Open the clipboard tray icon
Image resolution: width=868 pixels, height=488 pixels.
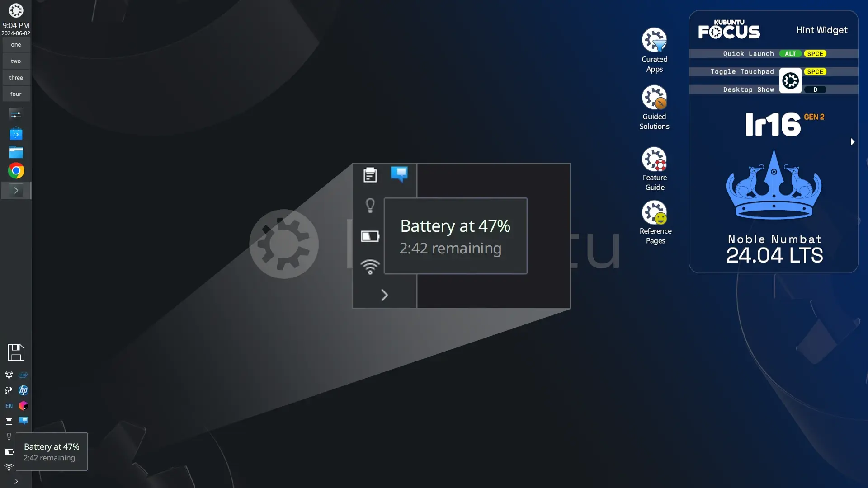[9, 421]
